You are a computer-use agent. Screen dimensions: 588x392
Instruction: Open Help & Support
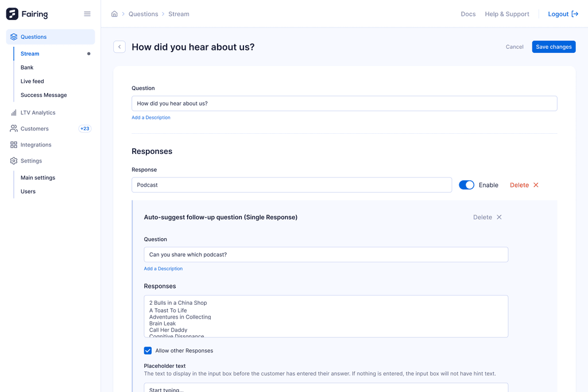pyautogui.click(x=506, y=13)
